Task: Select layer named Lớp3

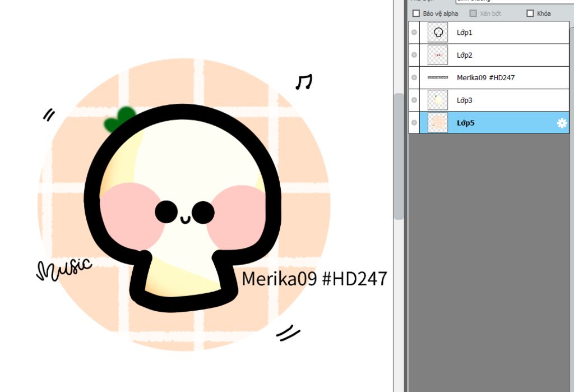Action: click(x=464, y=100)
